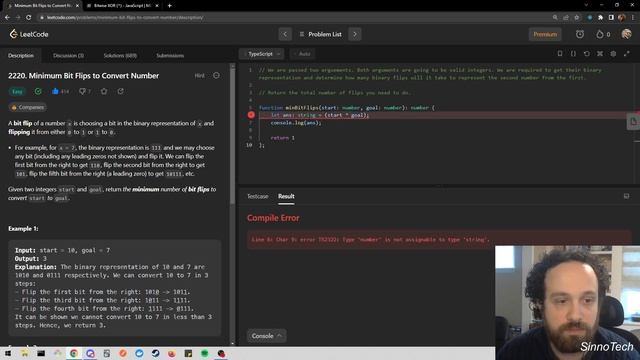The height and width of the screenshot is (360, 640).
Task: Click the result panel collapse icon
Action: pos(627,196)
